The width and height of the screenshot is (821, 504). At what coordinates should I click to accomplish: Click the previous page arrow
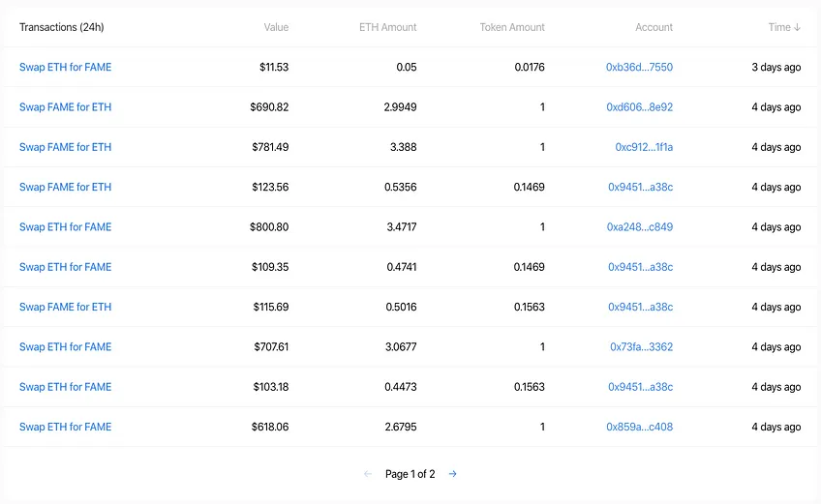tap(368, 474)
